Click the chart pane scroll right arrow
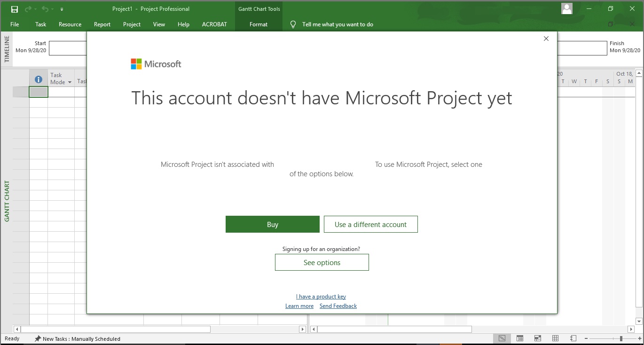This screenshot has height=345, width=644. (x=631, y=329)
